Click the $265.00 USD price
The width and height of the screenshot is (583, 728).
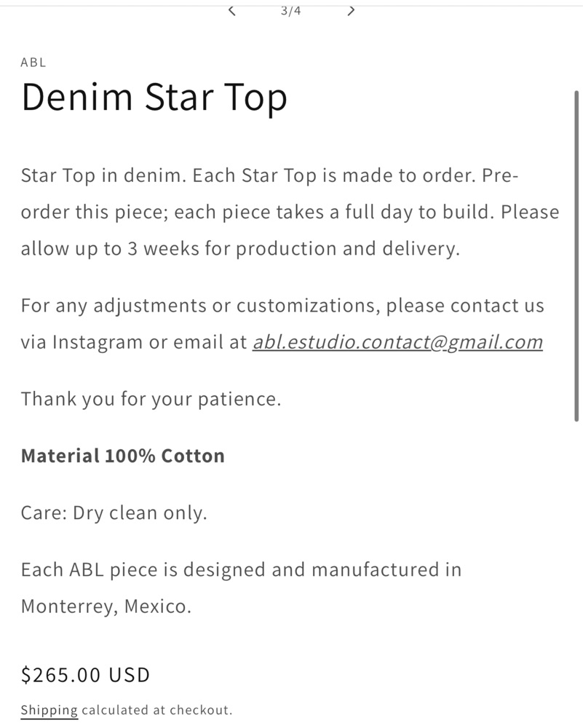pyautogui.click(x=85, y=675)
